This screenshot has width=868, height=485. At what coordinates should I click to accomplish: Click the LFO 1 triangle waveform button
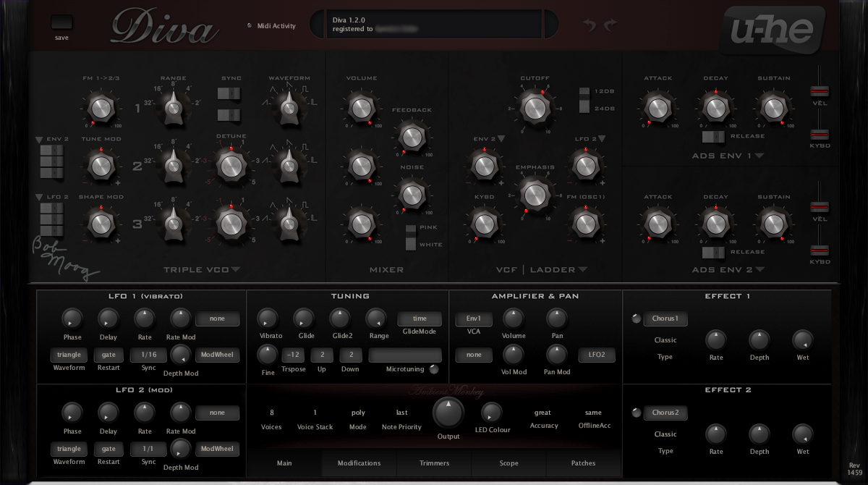tap(69, 355)
